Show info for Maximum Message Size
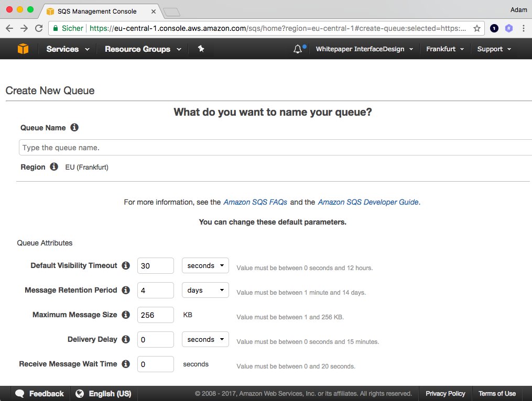 (126, 315)
